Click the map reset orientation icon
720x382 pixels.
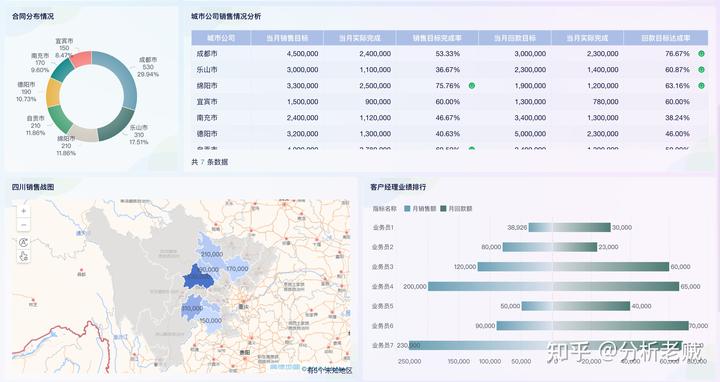pos(23,242)
